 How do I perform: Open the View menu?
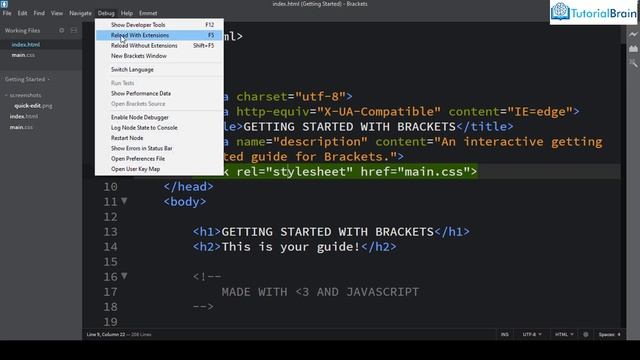(x=57, y=13)
